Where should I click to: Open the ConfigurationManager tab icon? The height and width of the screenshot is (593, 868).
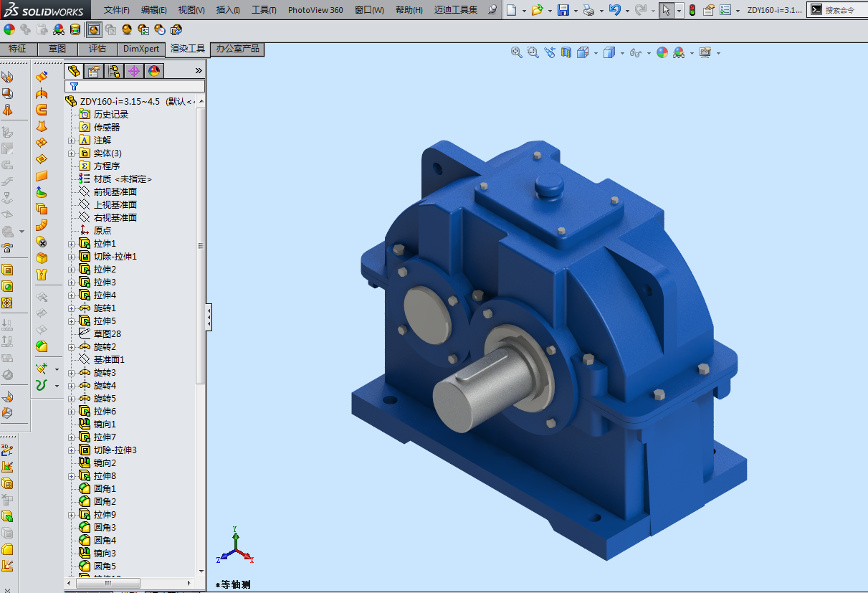click(x=114, y=70)
